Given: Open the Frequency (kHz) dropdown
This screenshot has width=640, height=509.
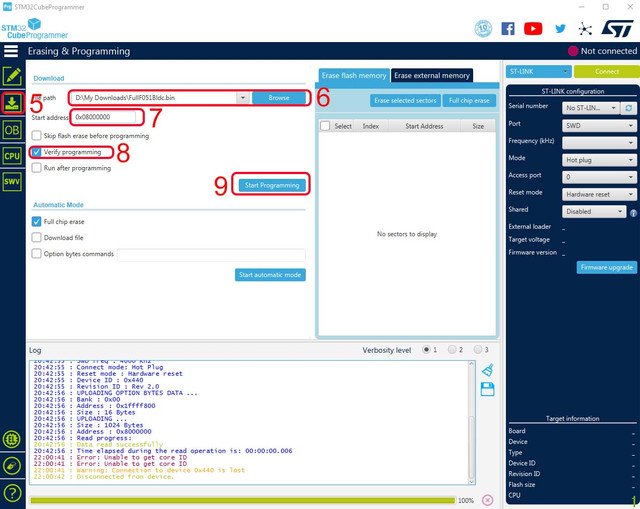Looking at the screenshot, I should (x=599, y=143).
